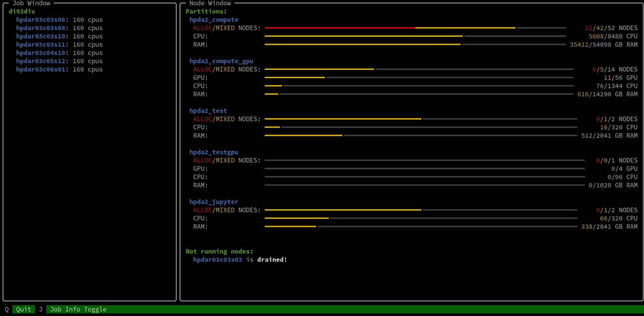Viewport: 644px width, 316px height.
Task: Select node hpdar03c03s08 in job list
Action: [x=41, y=28]
